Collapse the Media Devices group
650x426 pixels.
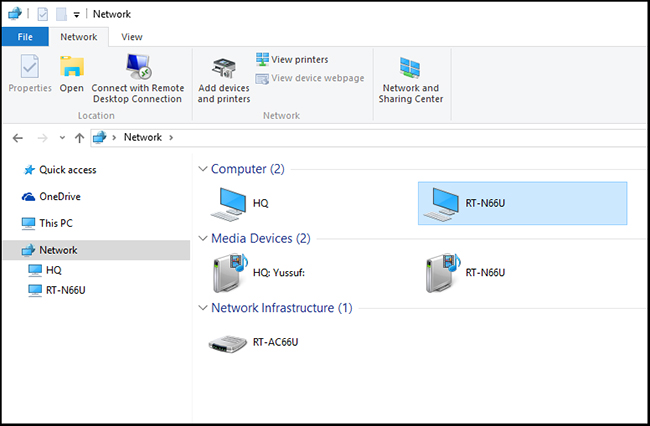203,239
